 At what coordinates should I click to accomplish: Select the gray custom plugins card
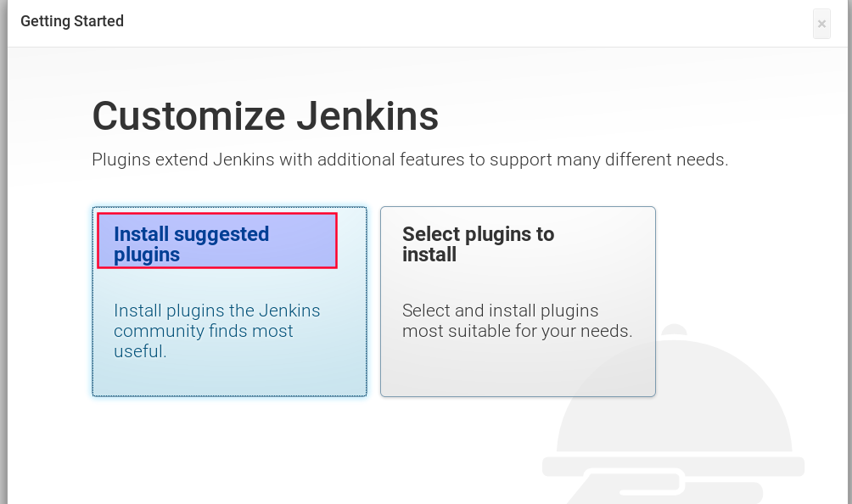[518, 301]
